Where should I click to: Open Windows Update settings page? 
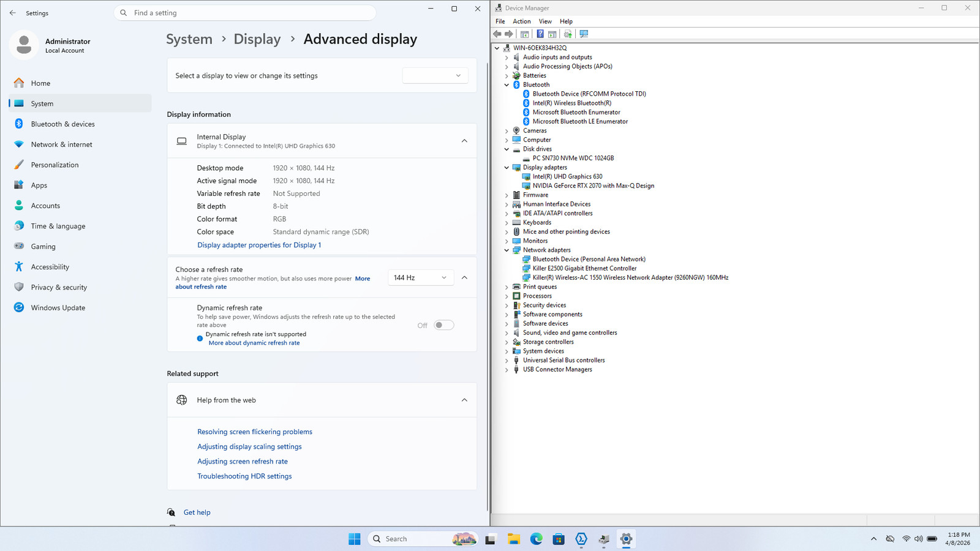[80, 308]
